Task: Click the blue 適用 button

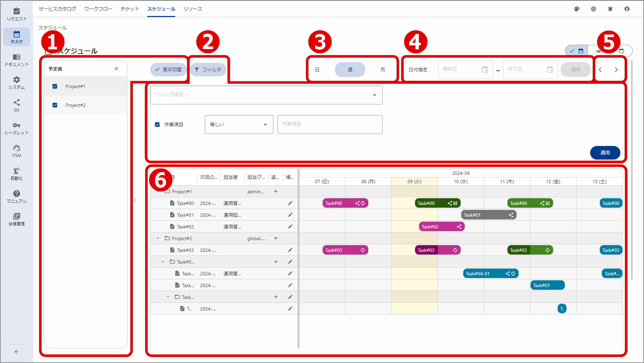Action: (x=605, y=153)
